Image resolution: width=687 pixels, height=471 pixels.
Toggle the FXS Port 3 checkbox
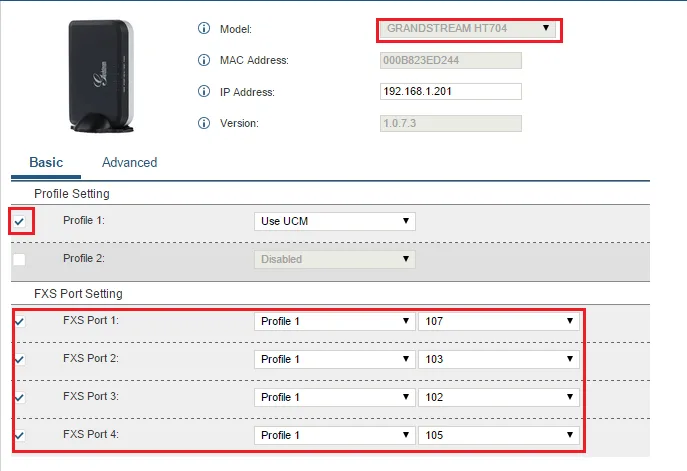(20, 397)
